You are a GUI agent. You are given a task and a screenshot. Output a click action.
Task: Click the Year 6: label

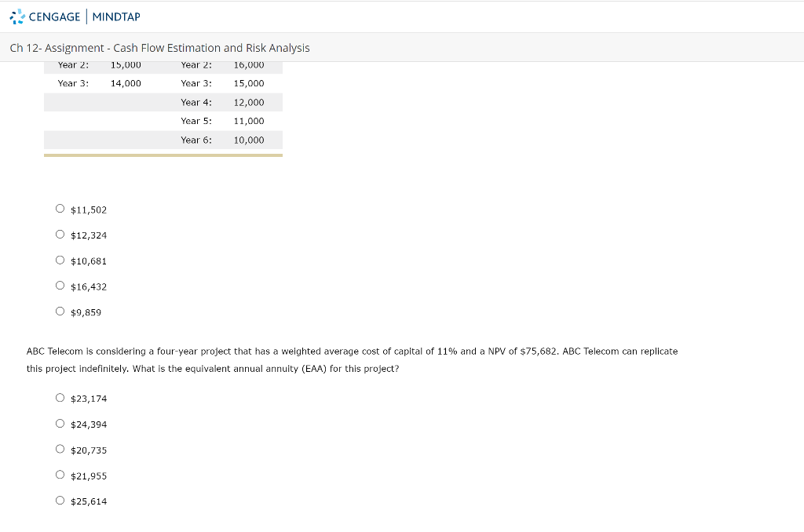click(196, 140)
